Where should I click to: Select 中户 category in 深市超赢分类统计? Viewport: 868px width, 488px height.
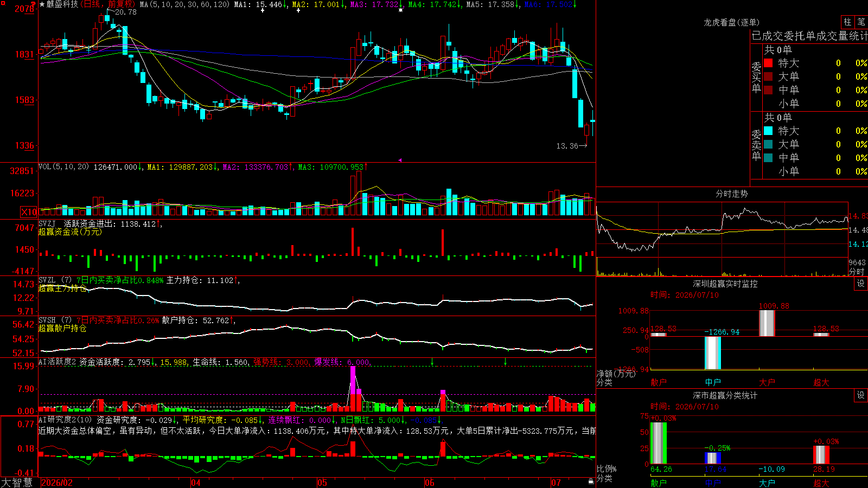pyautogui.click(x=713, y=483)
